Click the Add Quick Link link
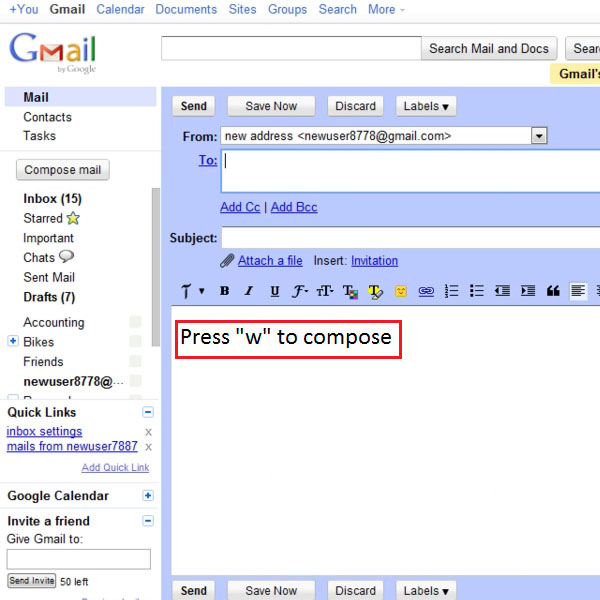Image resolution: width=600 pixels, height=600 pixels. [115, 467]
